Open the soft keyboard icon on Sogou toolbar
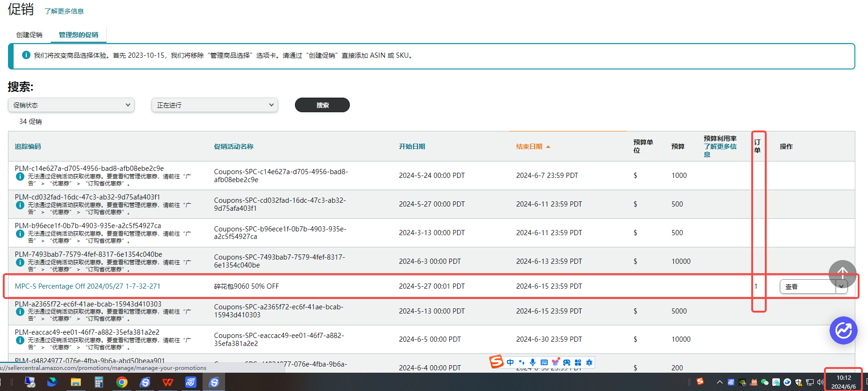The image size is (868, 391). pyautogui.click(x=544, y=362)
